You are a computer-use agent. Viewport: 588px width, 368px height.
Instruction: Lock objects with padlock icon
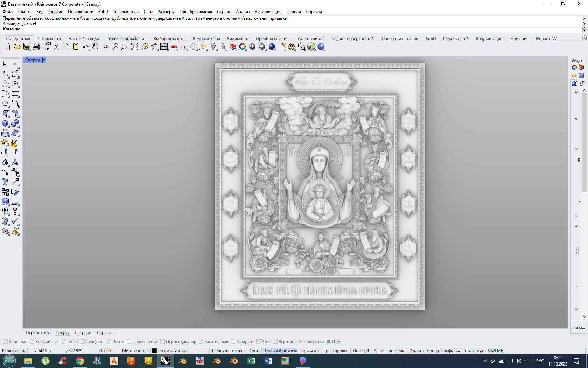(223, 47)
